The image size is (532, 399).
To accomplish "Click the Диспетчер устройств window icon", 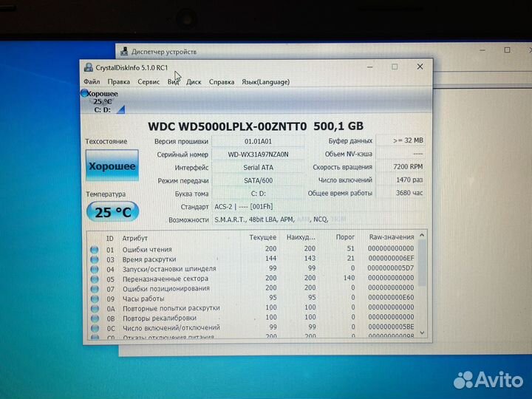I will click(x=124, y=51).
